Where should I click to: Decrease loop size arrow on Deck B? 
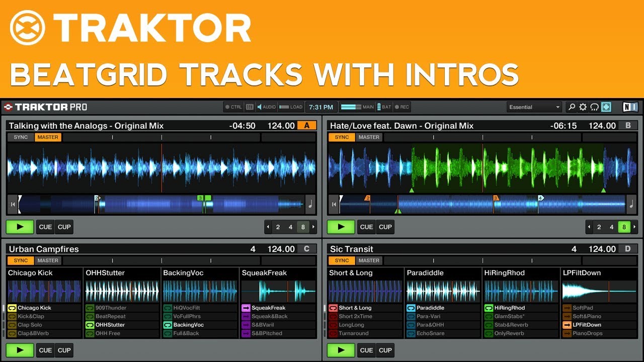coord(589,227)
